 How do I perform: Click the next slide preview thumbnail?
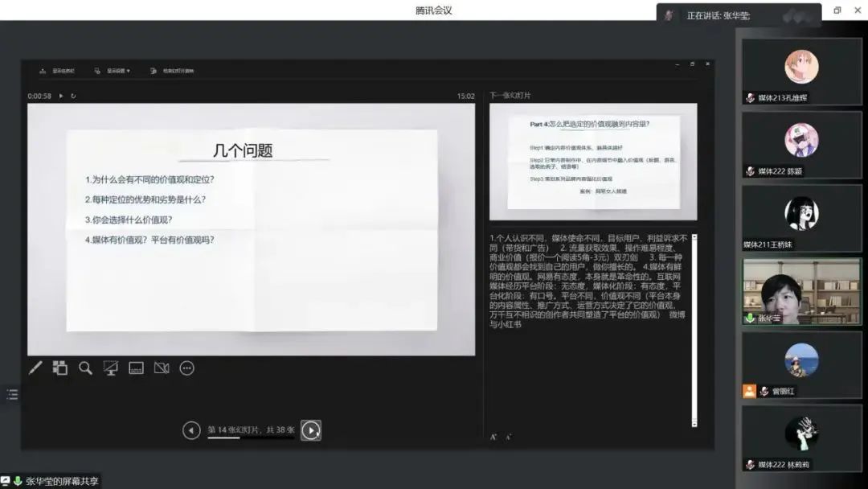[x=593, y=161]
